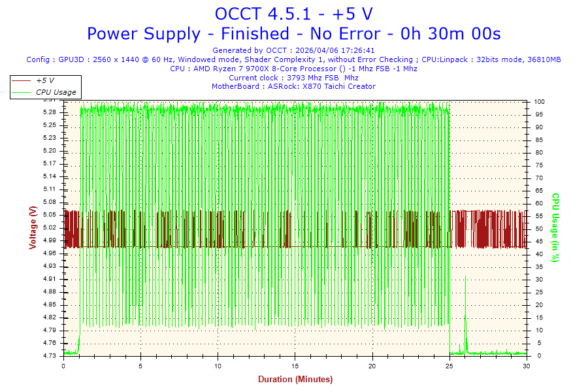Click the OCCT 4.5.1 - +5 V title

293,14
